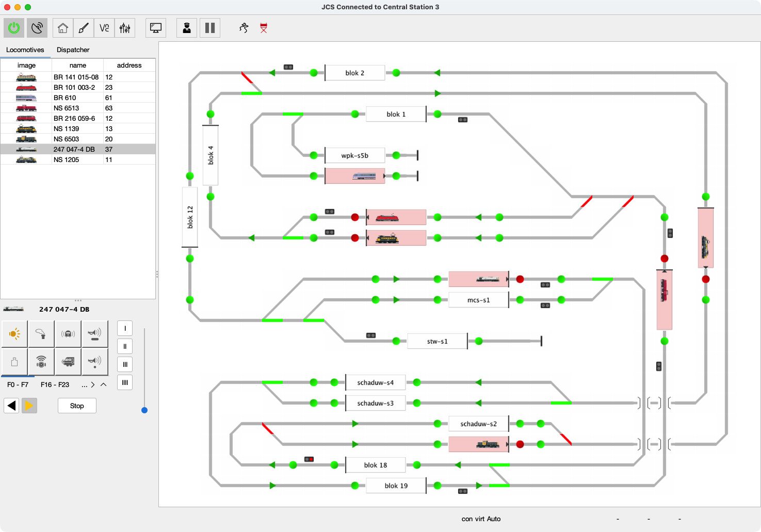The height and width of the screenshot is (532, 761).
Task: Open the mixer sliders settings icon
Action: pos(125,28)
